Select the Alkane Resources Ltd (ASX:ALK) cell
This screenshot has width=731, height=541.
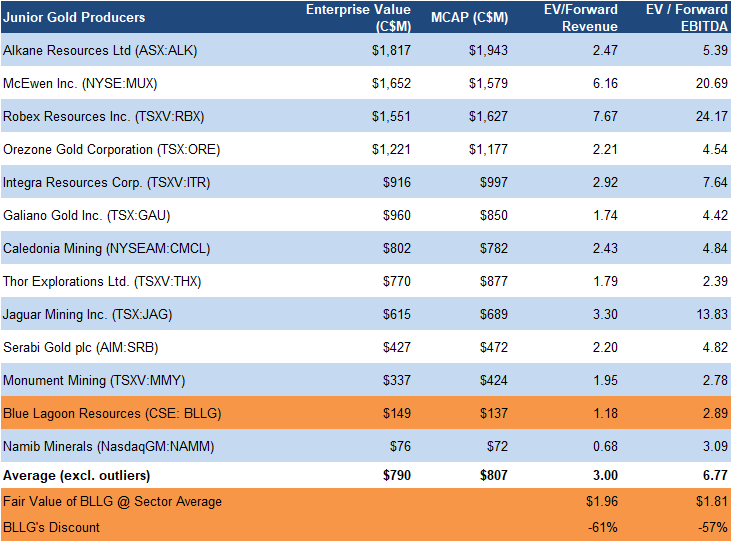[x=100, y=49]
